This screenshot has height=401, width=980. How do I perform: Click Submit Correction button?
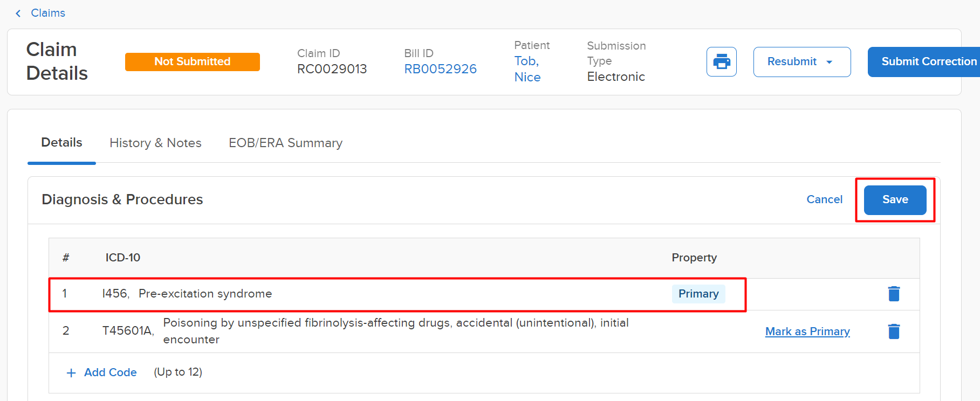tap(924, 61)
